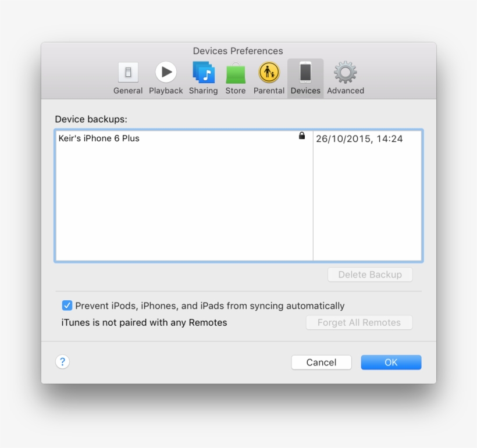
Task: Select the Devices preferences tab
Action: (305, 78)
